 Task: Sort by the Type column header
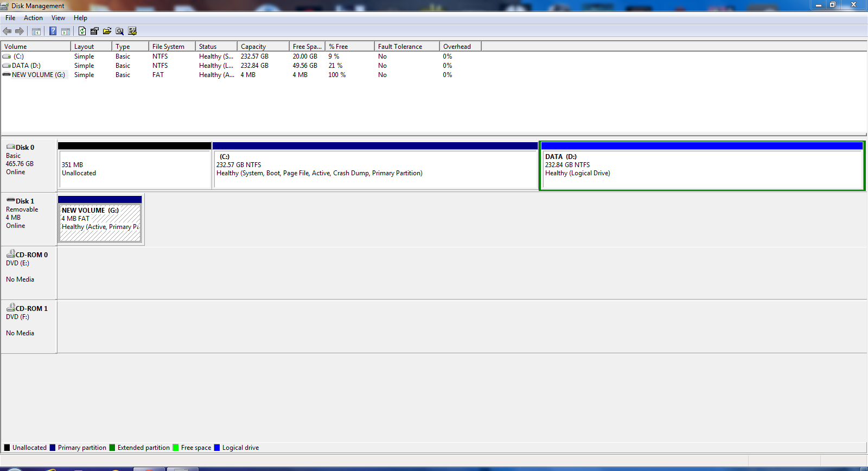point(130,47)
